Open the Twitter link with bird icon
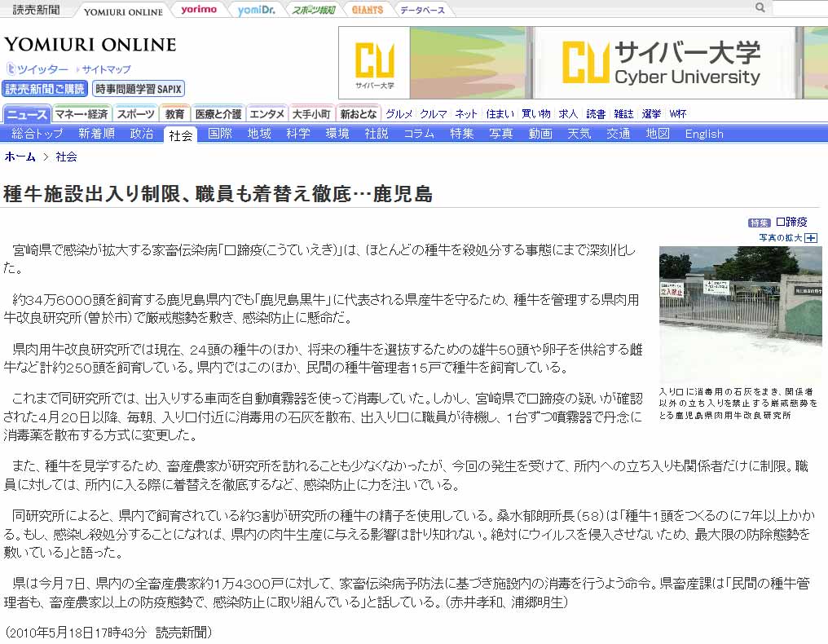 coord(37,69)
